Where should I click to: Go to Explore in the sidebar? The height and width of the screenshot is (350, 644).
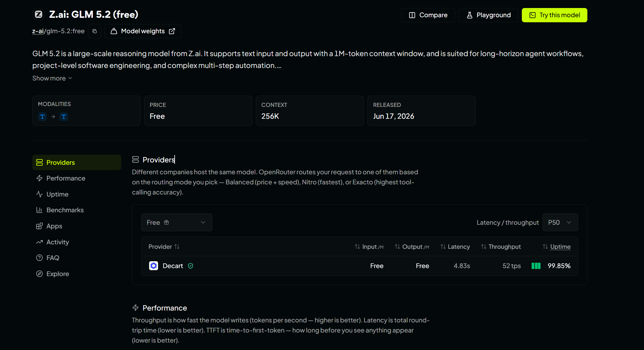pos(77,274)
